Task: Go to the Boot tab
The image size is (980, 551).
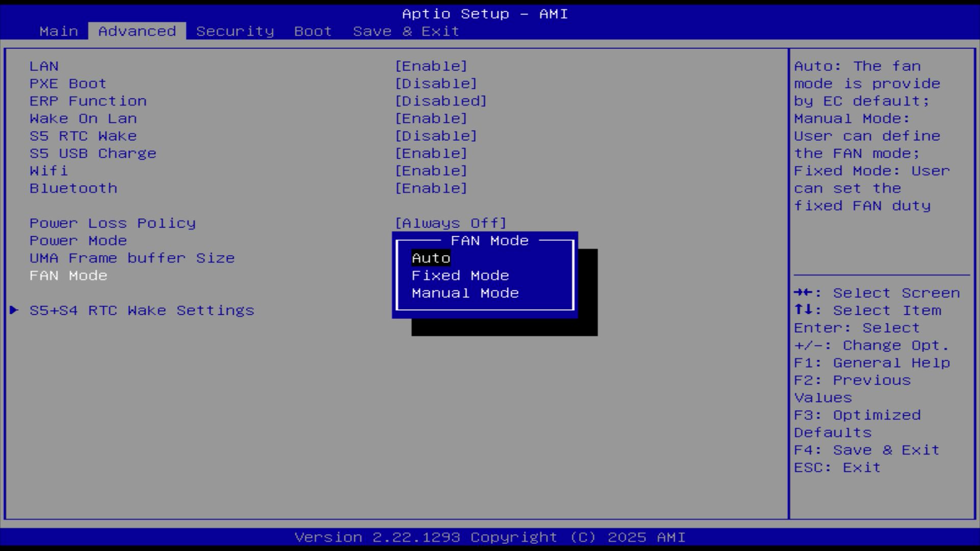Action: point(313,31)
